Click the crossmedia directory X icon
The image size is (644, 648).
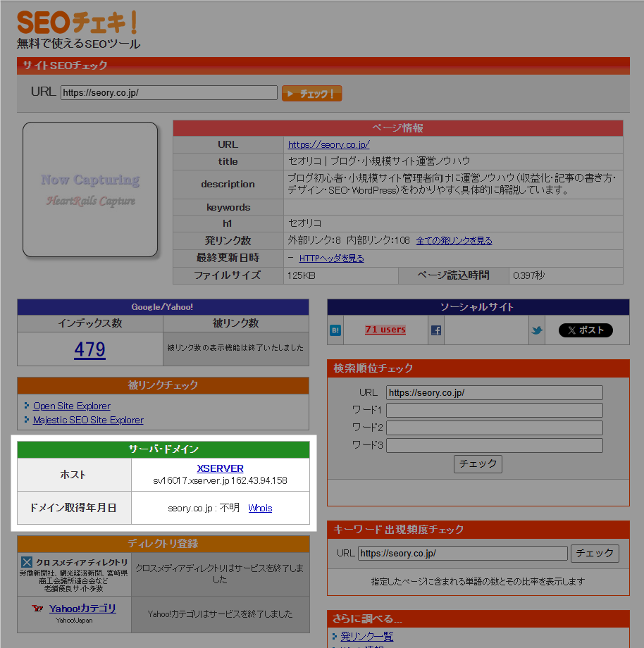pos(27,562)
